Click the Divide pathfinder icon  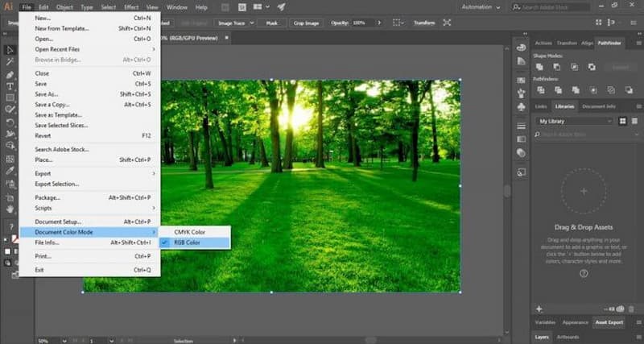[x=540, y=89]
